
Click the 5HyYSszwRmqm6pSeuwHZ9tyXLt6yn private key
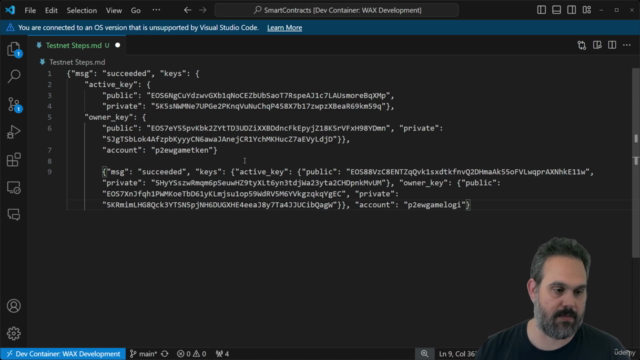click(x=268, y=183)
